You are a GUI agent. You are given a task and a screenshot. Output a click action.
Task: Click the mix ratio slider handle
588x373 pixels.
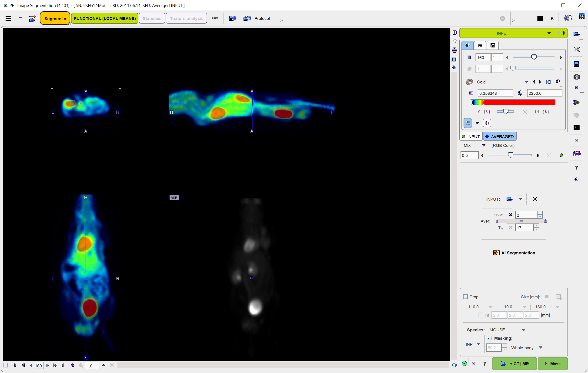(510, 155)
